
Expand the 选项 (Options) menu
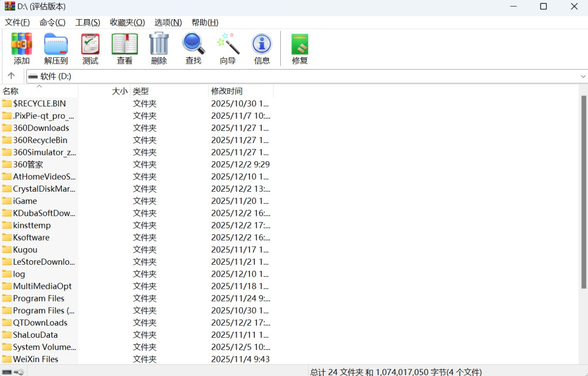click(169, 22)
